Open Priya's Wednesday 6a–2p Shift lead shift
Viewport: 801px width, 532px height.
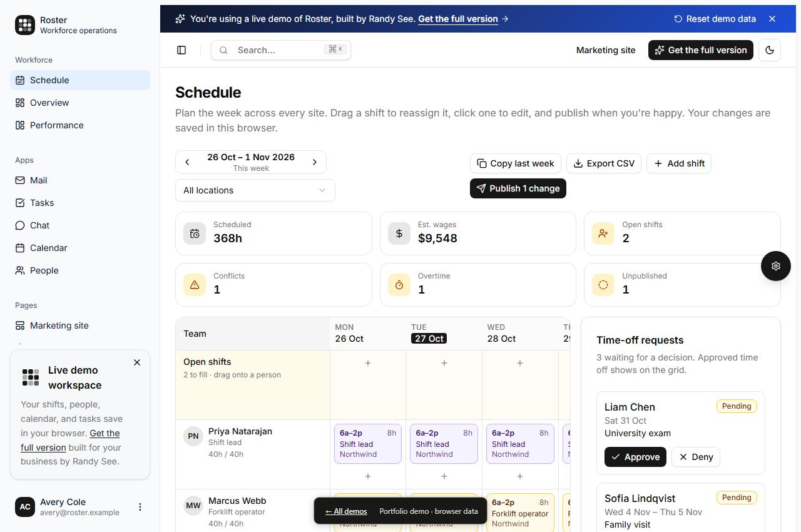click(x=520, y=444)
